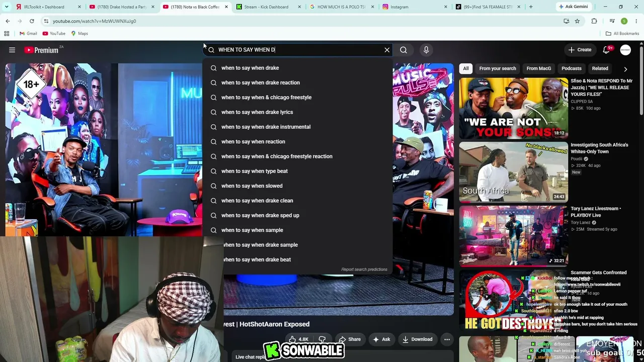The width and height of the screenshot is (644, 362).
Task: Select the All filter chip
Action: (466, 68)
